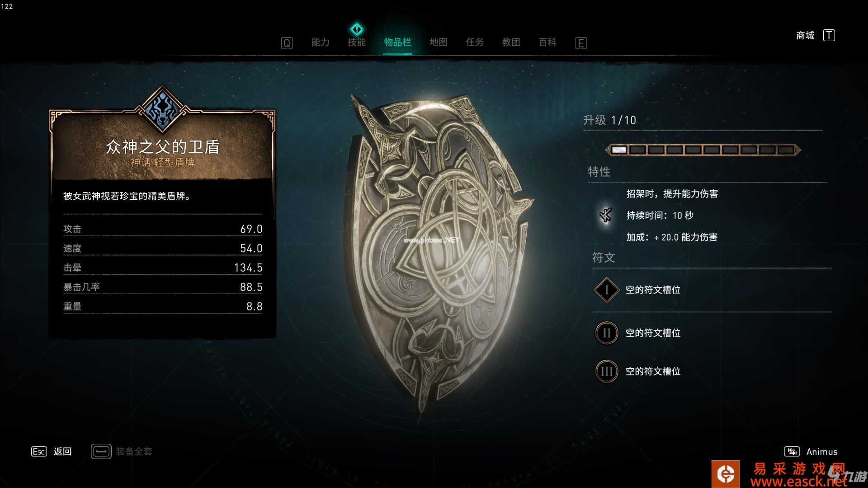Click the teal skill notification diamond icon

point(357,30)
